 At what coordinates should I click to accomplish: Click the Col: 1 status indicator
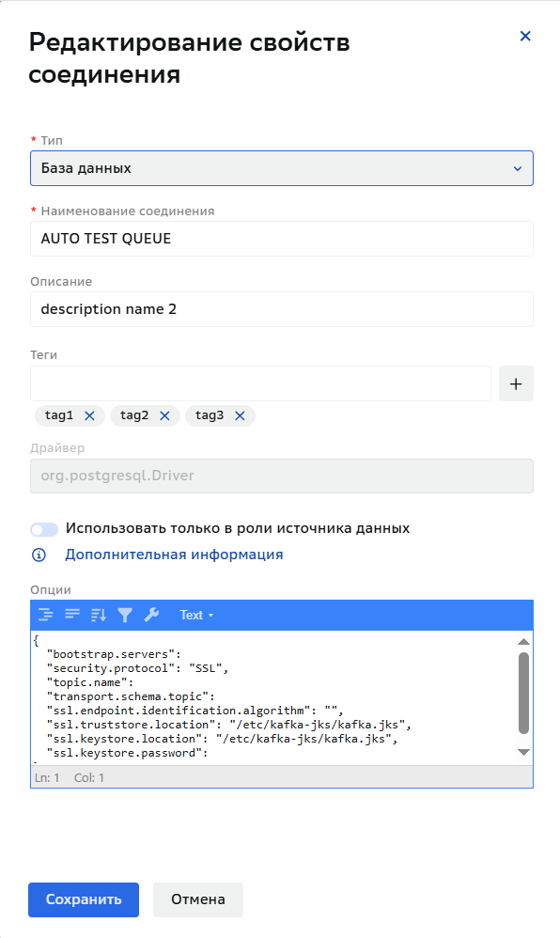tap(89, 777)
